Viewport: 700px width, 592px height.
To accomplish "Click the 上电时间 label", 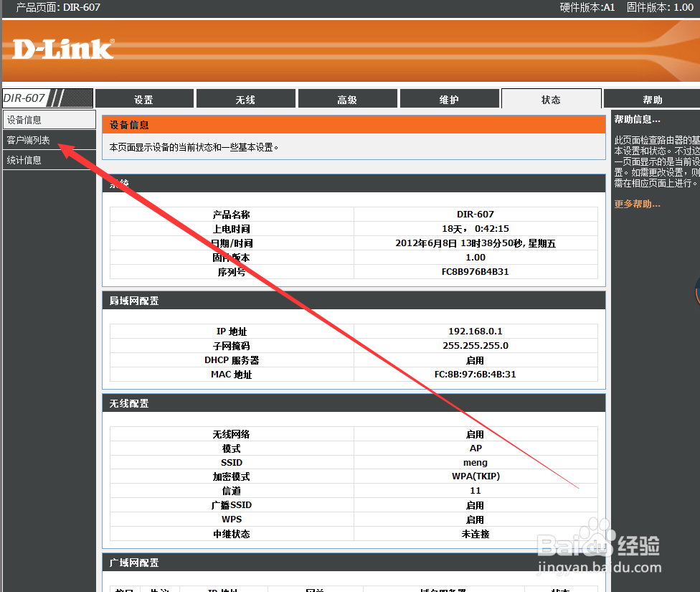I will pyautogui.click(x=232, y=229).
